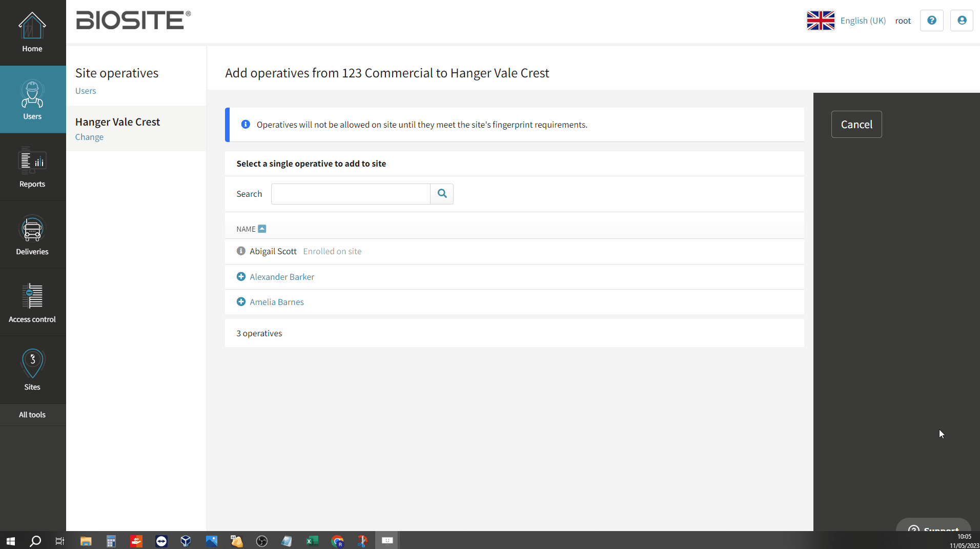Open the Reports section
The width and height of the screenshot is (980, 549).
pyautogui.click(x=32, y=167)
